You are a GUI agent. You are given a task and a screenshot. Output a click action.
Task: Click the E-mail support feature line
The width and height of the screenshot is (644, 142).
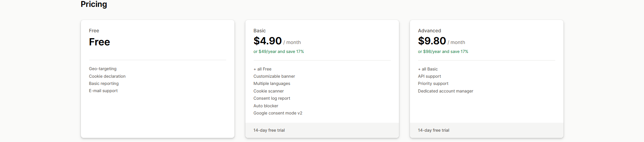coord(103,91)
